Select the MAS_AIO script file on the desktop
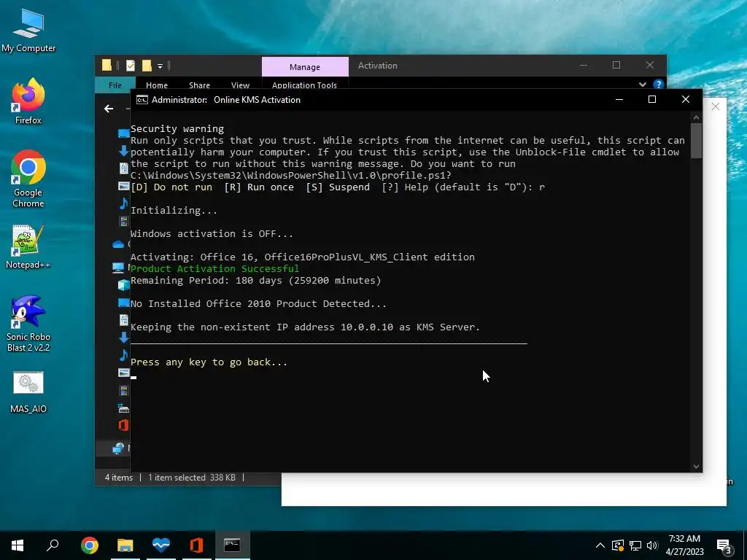 click(x=28, y=392)
